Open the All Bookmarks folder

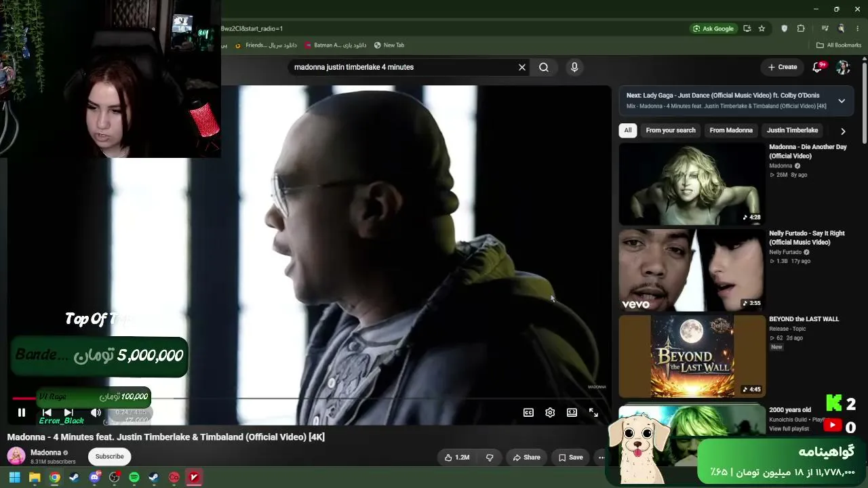click(x=839, y=45)
